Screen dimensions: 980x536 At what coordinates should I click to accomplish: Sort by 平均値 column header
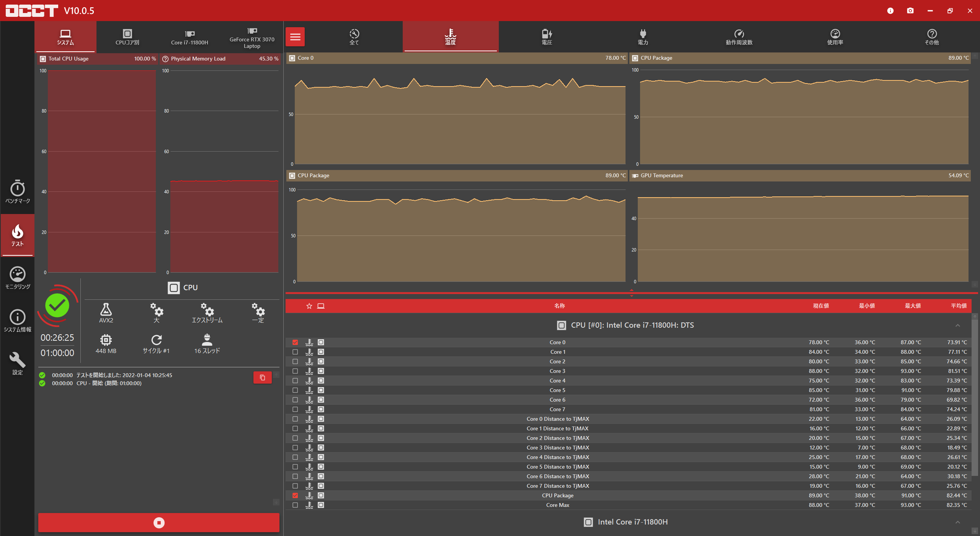(x=959, y=306)
